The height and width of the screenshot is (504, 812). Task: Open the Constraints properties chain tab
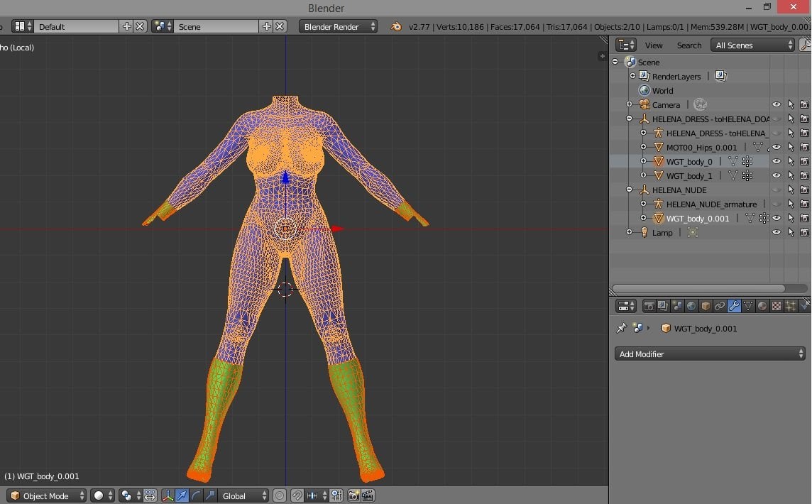click(x=719, y=306)
